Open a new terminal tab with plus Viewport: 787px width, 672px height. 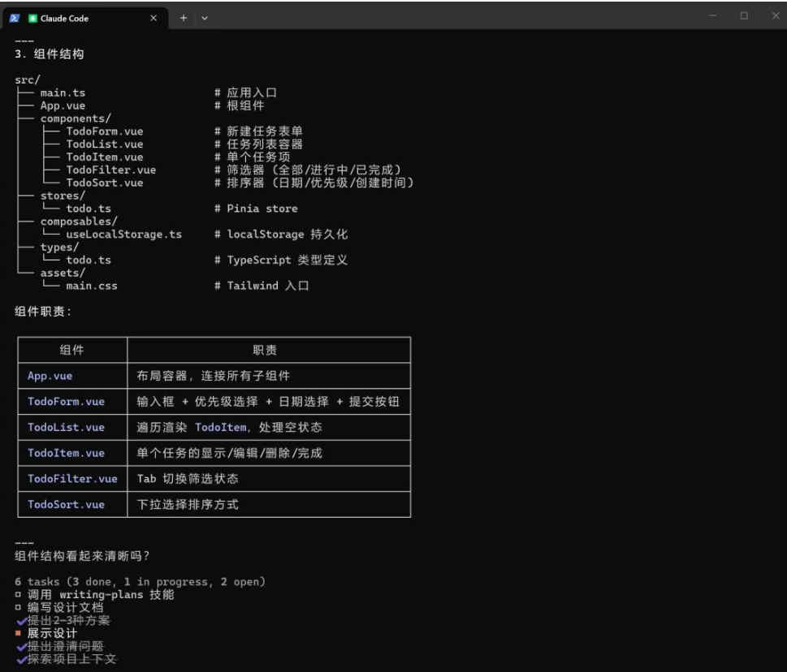(x=184, y=18)
